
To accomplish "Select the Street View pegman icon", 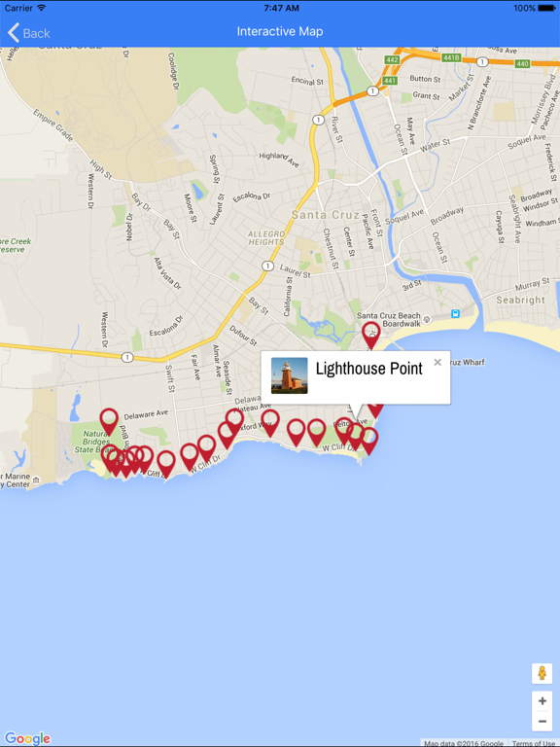I will click(x=542, y=674).
